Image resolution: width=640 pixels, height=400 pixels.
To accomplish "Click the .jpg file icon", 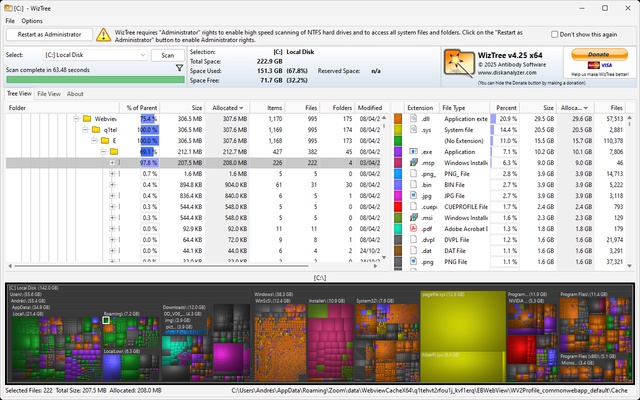I will [x=413, y=196].
